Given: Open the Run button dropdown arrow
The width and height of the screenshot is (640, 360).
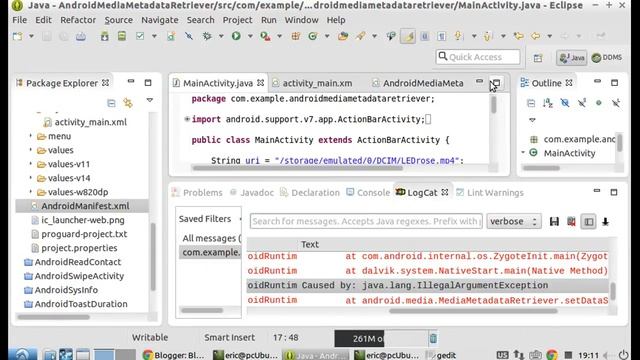Looking at the screenshot, I should tap(250, 36).
